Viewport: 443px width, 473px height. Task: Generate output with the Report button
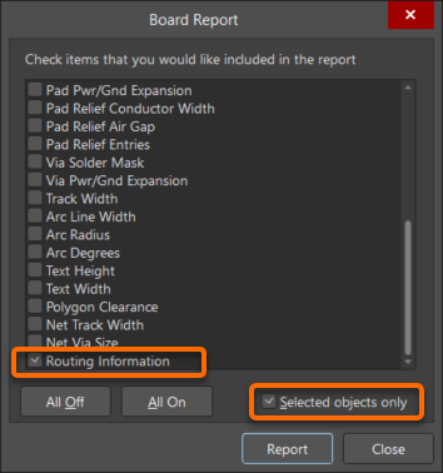(287, 449)
